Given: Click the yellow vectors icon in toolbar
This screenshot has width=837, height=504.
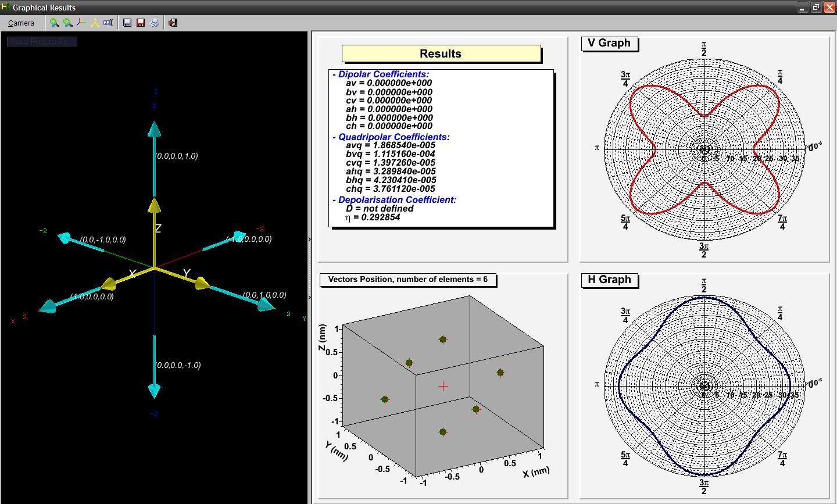Looking at the screenshot, I should point(95,23).
